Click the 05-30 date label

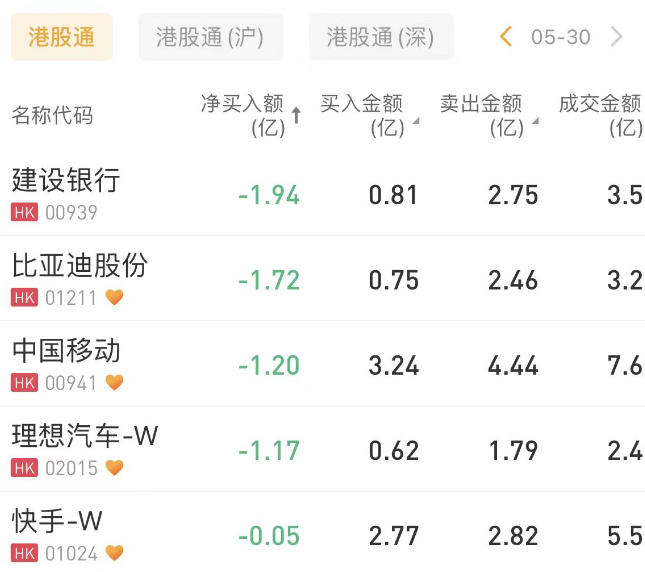(x=560, y=37)
